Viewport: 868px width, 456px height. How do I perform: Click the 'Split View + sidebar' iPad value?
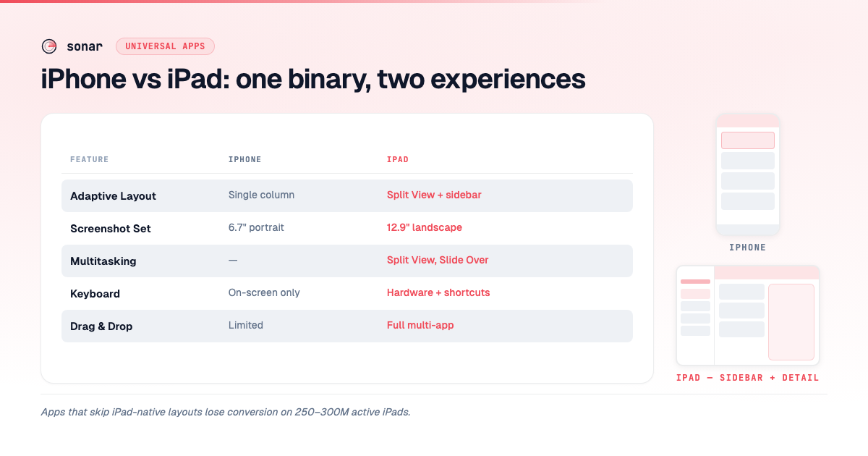pyautogui.click(x=434, y=195)
